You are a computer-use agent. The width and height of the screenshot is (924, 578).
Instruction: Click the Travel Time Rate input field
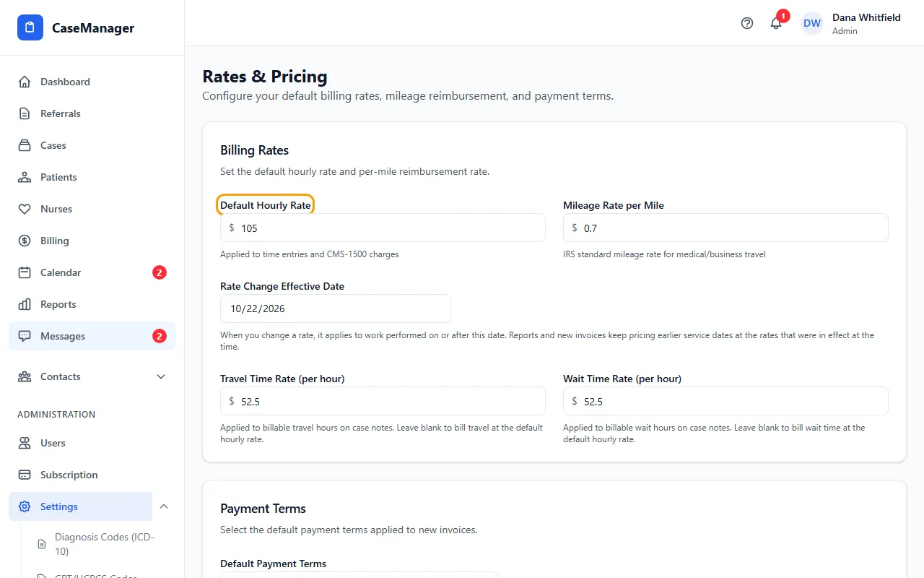point(383,401)
